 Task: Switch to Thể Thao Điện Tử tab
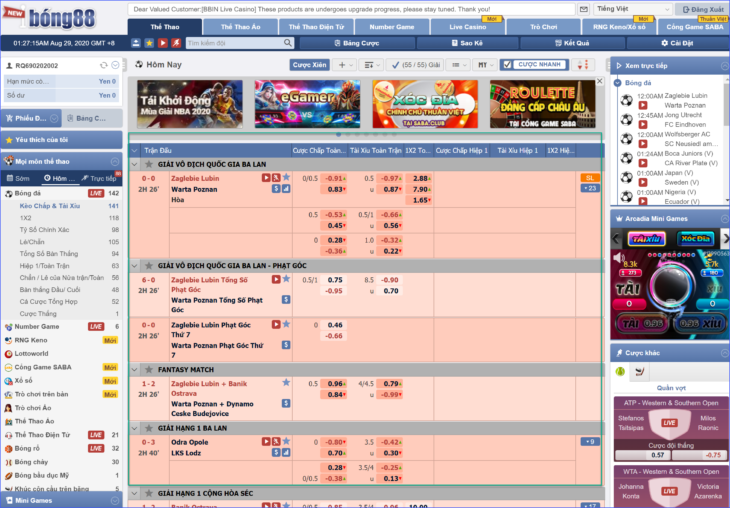pyautogui.click(x=316, y=27)
